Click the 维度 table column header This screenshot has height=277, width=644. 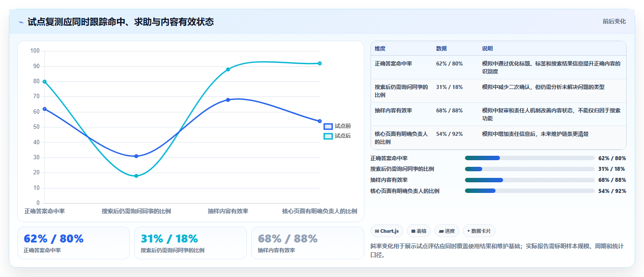click(x=380, y=49)
